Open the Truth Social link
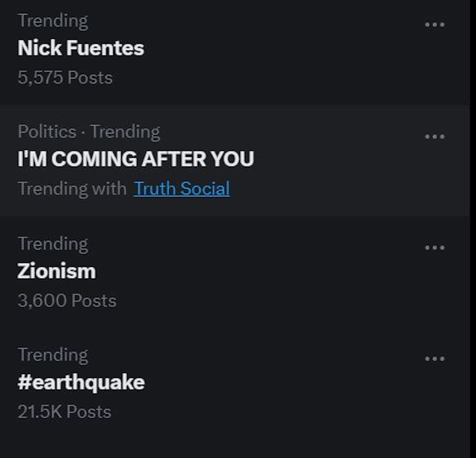Screen dimensions: 476x458 point(181,188)
